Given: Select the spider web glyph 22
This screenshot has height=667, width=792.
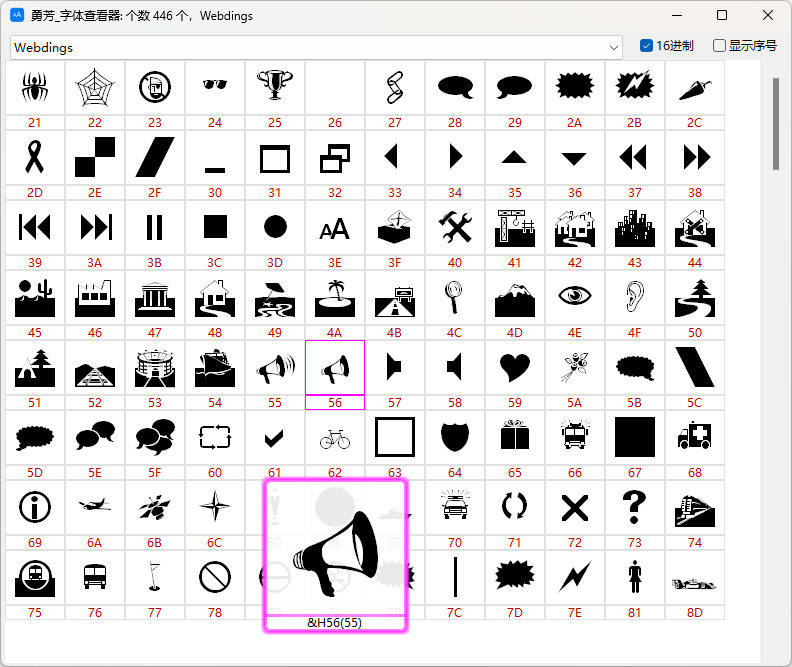Looking at the screenshot, I should click(95, 87).
